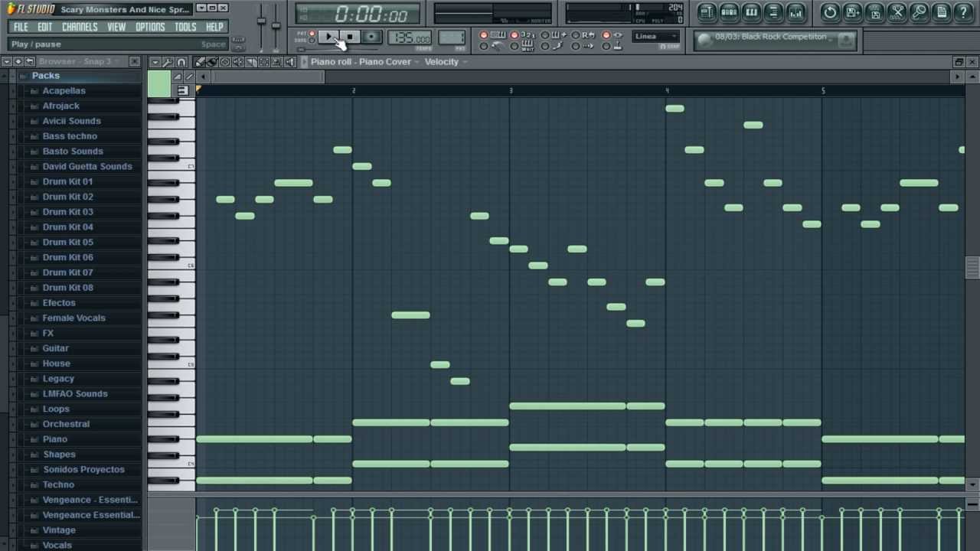This screenshot has width=980, height=551.
Task: Click the Undo history circular arrow icon
Action: point(830,12)
